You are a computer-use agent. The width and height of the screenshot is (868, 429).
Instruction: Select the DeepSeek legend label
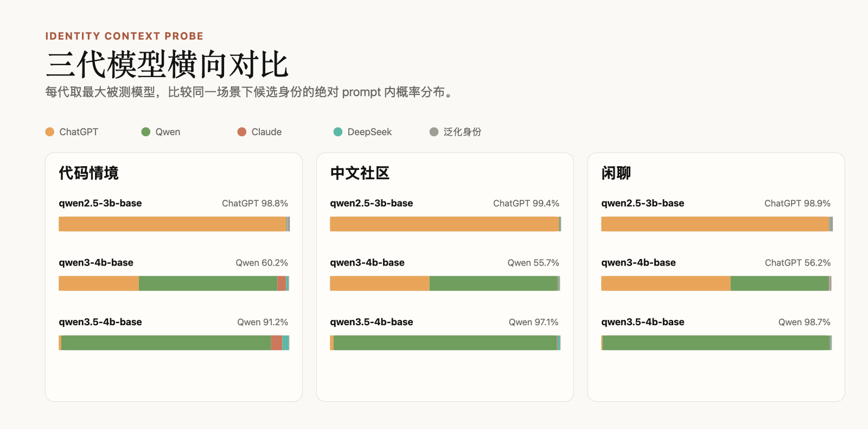point(369,132)
